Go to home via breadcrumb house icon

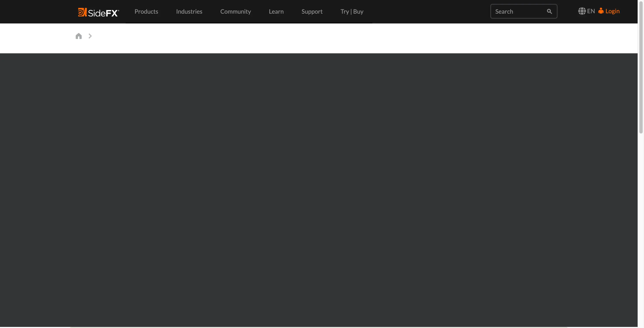(78, 36)
